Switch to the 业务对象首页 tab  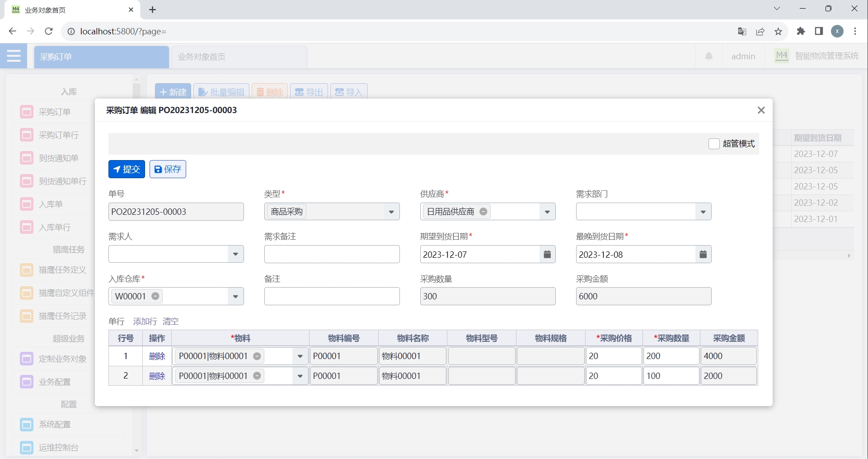pos(239,57)
